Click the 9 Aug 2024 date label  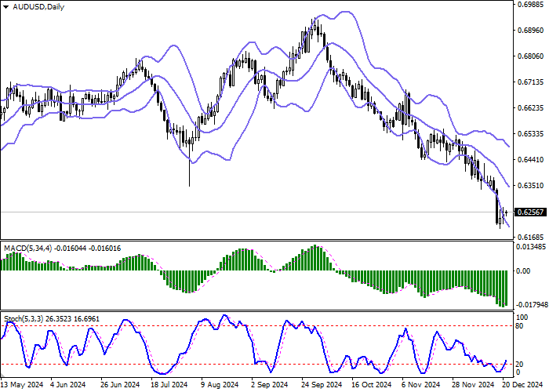coord(218,386)
